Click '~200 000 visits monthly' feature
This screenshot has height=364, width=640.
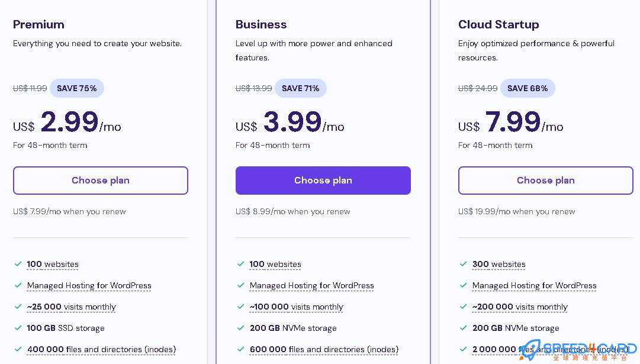coord(520,307)
